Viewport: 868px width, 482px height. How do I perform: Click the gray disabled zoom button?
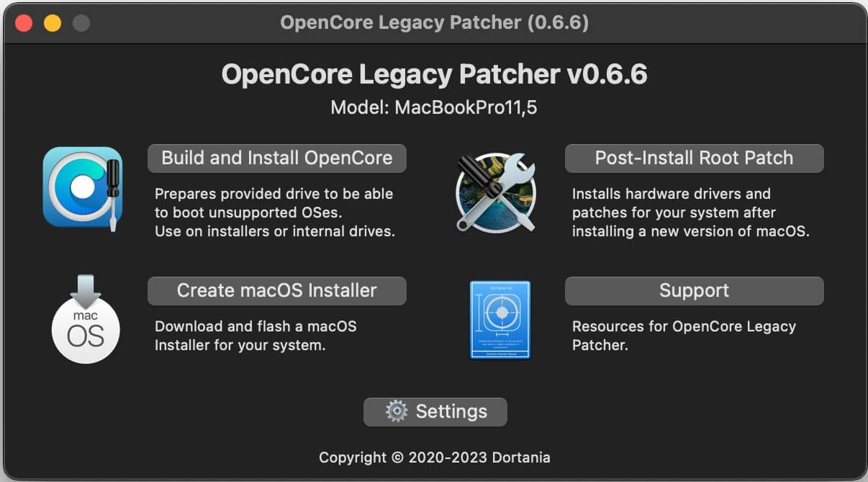tap(81, 23)
